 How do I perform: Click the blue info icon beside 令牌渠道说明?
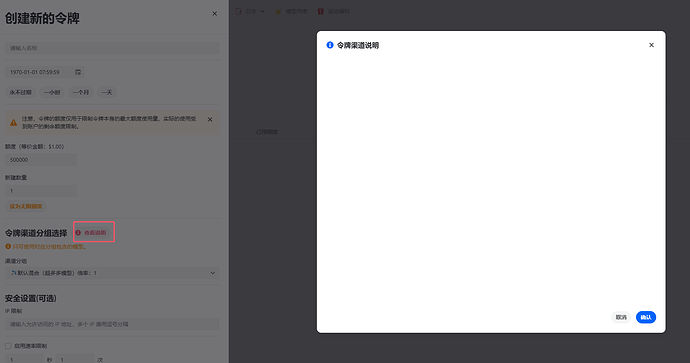coord(330,45)
